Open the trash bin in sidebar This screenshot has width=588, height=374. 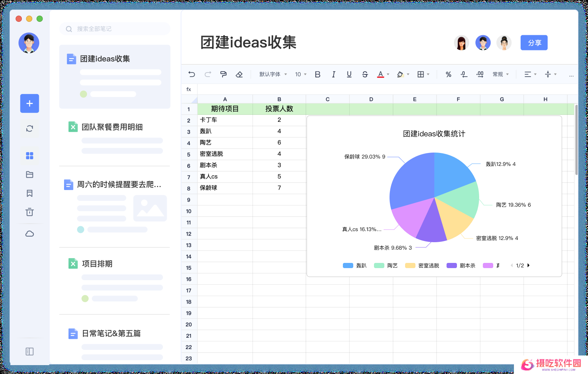coord(30,212)
